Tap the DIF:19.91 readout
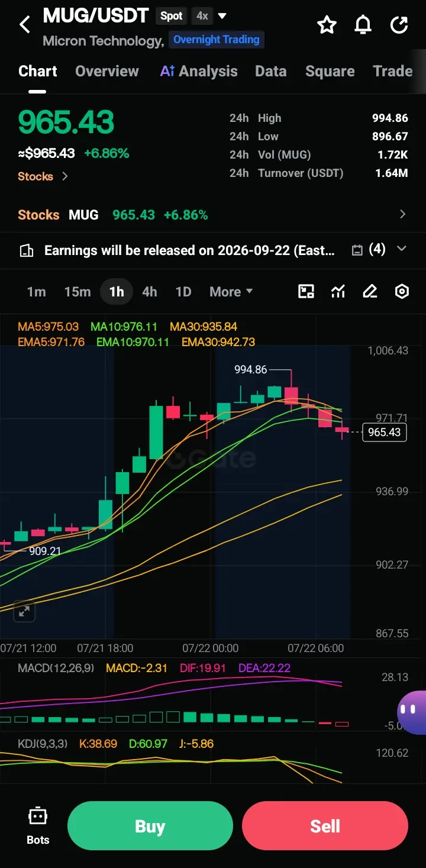Screen dimensions: 426x868 (203, 668)
